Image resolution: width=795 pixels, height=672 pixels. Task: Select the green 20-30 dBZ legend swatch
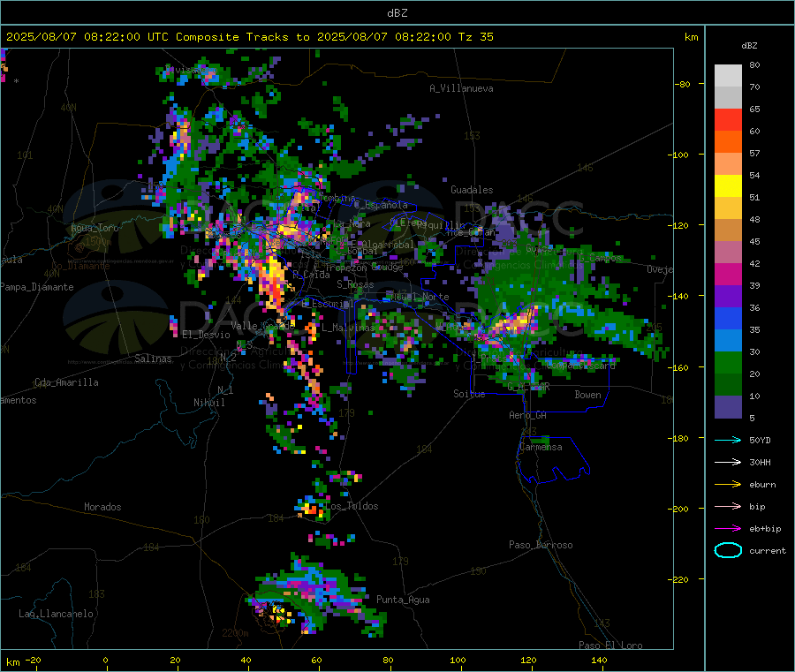[728, 362]
